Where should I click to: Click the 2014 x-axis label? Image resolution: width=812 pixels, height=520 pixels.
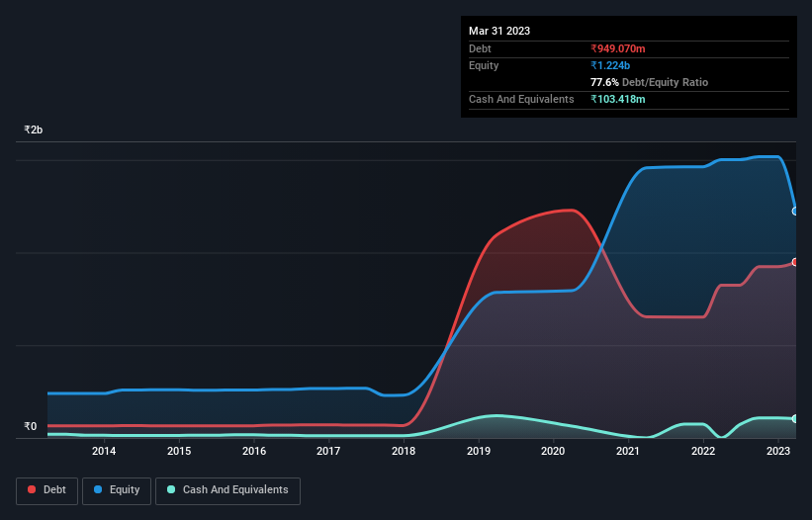click(x=104, y=451)
